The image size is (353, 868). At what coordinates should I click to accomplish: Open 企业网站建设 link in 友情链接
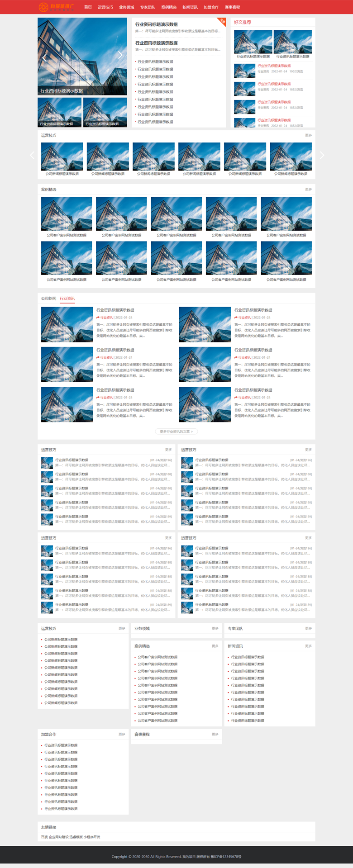[58, 837]
